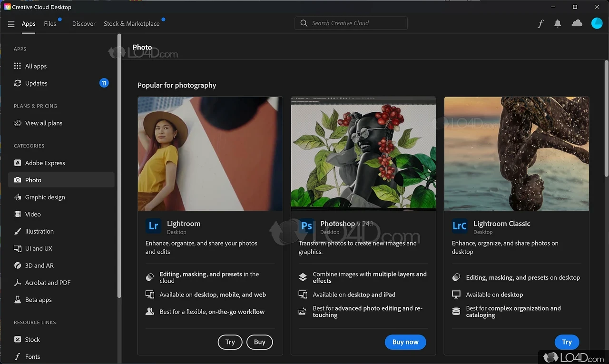Select the Illustration category
Viewport: 609px width, 364px height.
click(x=61, y=232)
